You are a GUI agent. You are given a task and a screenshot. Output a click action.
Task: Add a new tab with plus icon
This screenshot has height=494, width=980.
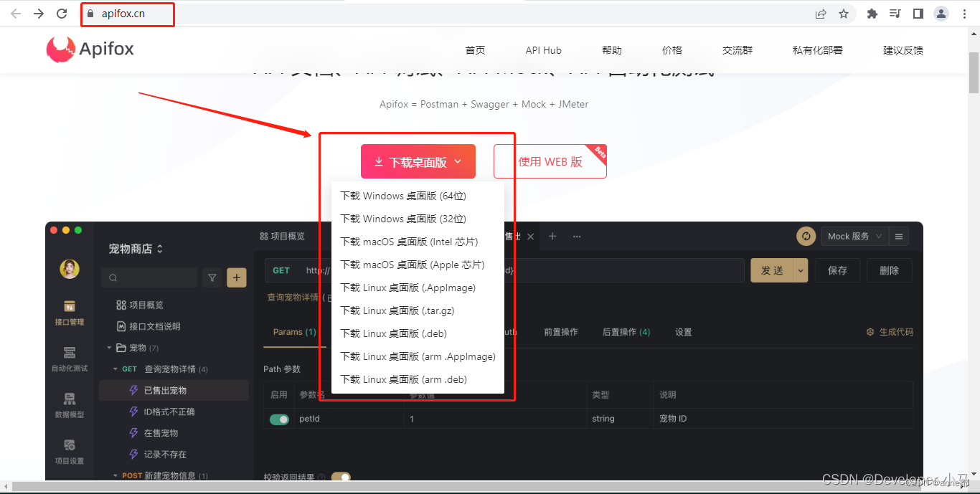coord(552,236)
